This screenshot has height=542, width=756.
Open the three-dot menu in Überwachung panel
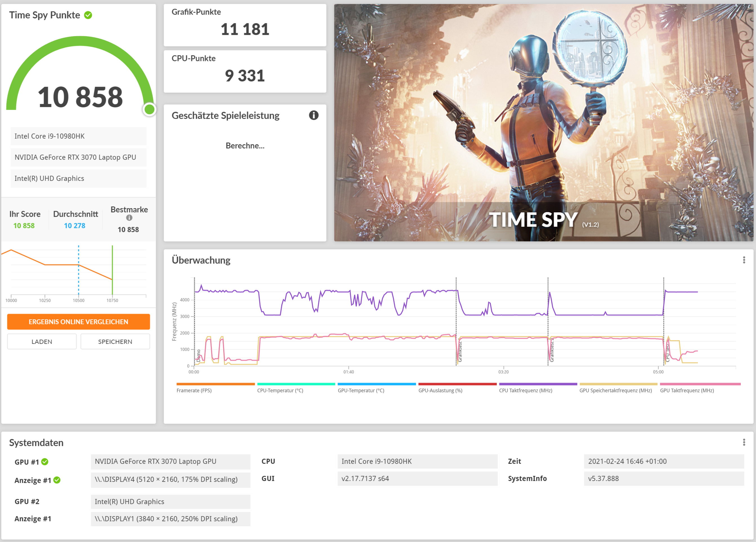pyautogui.click(x=744, y=260)
